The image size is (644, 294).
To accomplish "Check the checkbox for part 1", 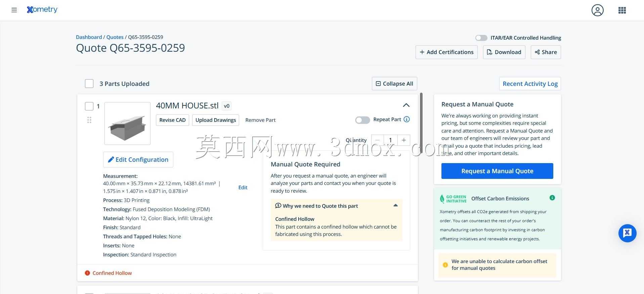I will 89,106.
